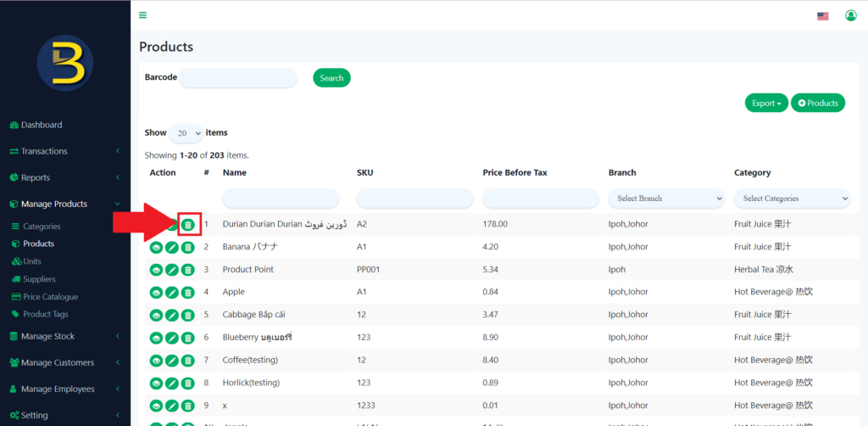The width and height of the screenshot is (868, 426).
Task: Open Suppliers from the sidebar menu
Action: [40, 279]
